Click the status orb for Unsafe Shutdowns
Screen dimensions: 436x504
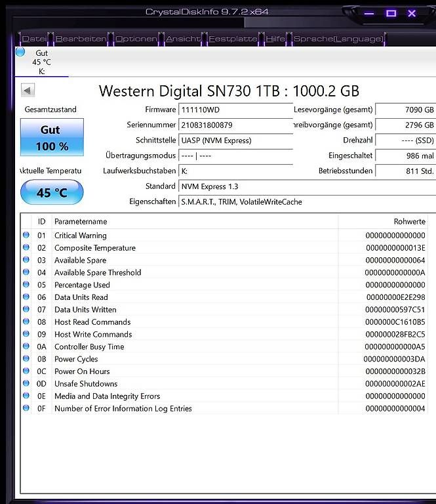(x=26, y=383)
